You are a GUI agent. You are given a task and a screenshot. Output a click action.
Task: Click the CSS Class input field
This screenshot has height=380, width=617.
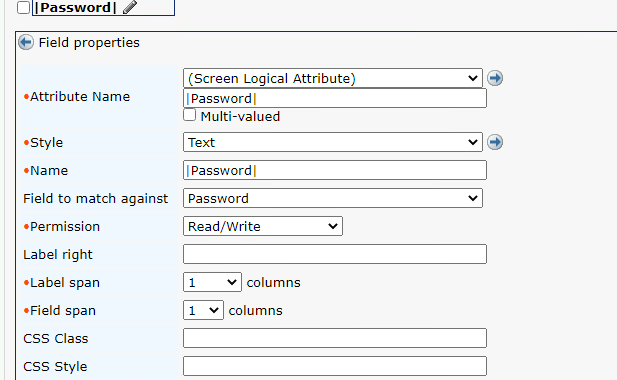(x=335, y=338)
